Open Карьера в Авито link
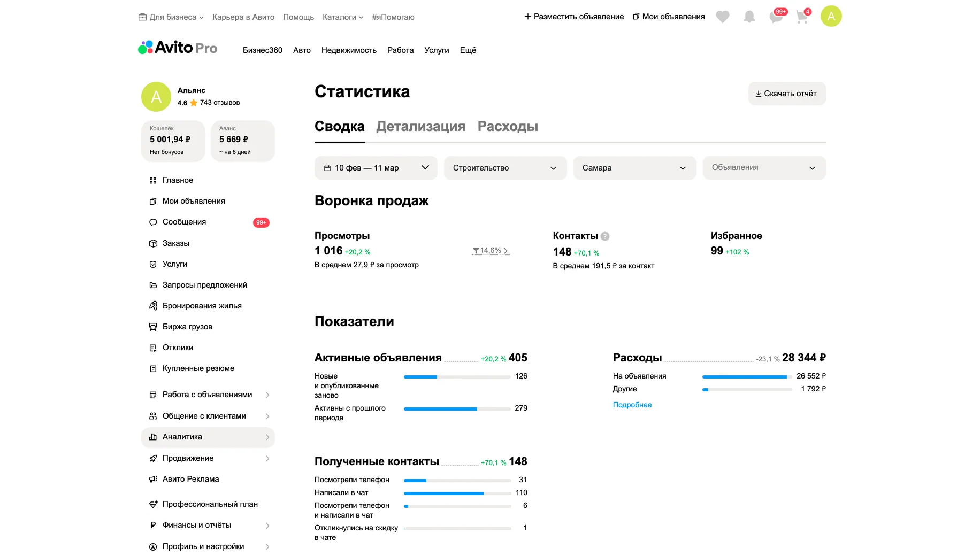980x556 pixels. point(243,17)
